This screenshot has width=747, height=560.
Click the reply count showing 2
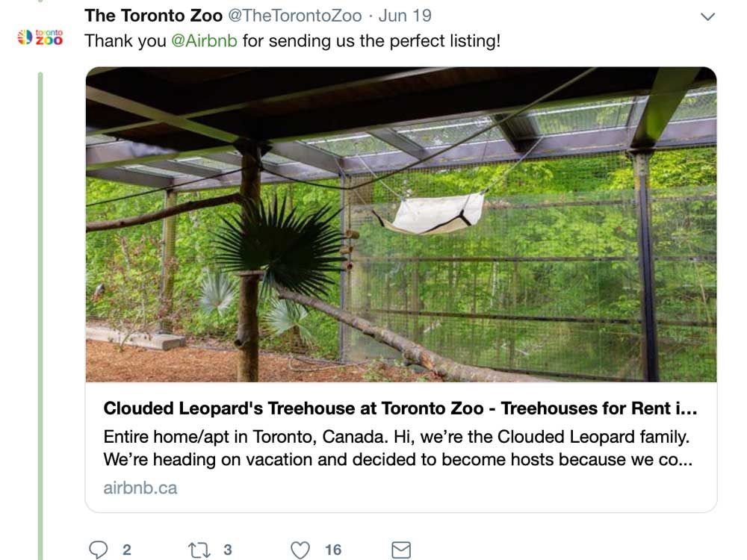127,551
